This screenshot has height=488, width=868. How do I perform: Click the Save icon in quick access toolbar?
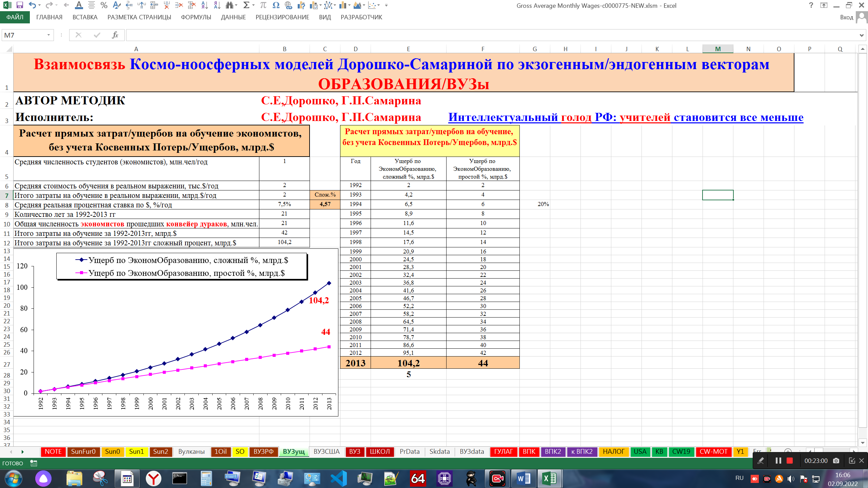(x=20, y=5)
